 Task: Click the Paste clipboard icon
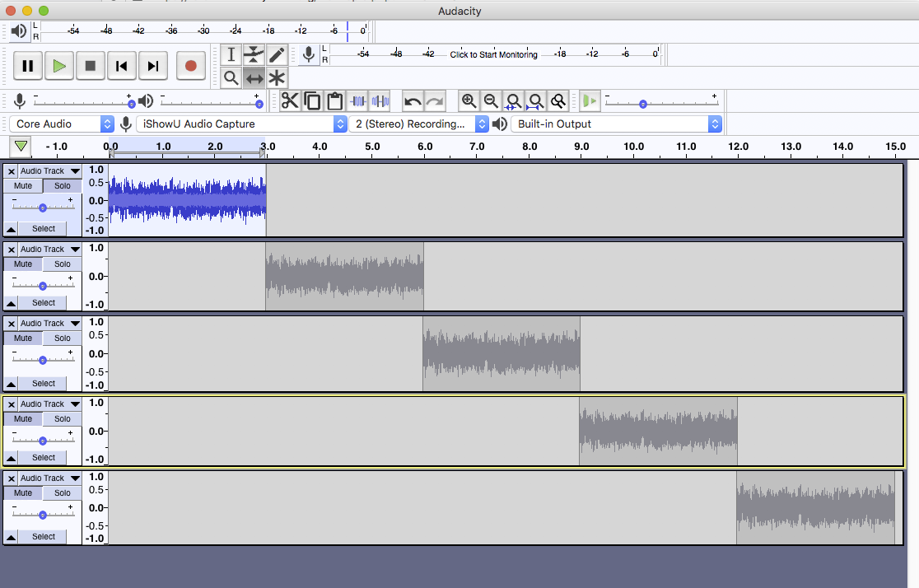(x=334, y=101)
